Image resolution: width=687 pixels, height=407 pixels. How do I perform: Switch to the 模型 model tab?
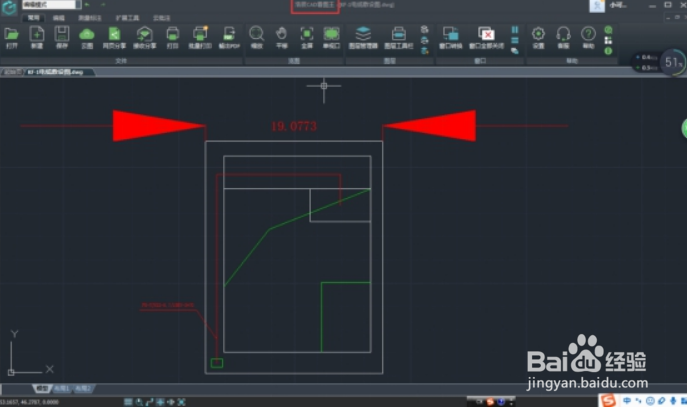(42, 389)
